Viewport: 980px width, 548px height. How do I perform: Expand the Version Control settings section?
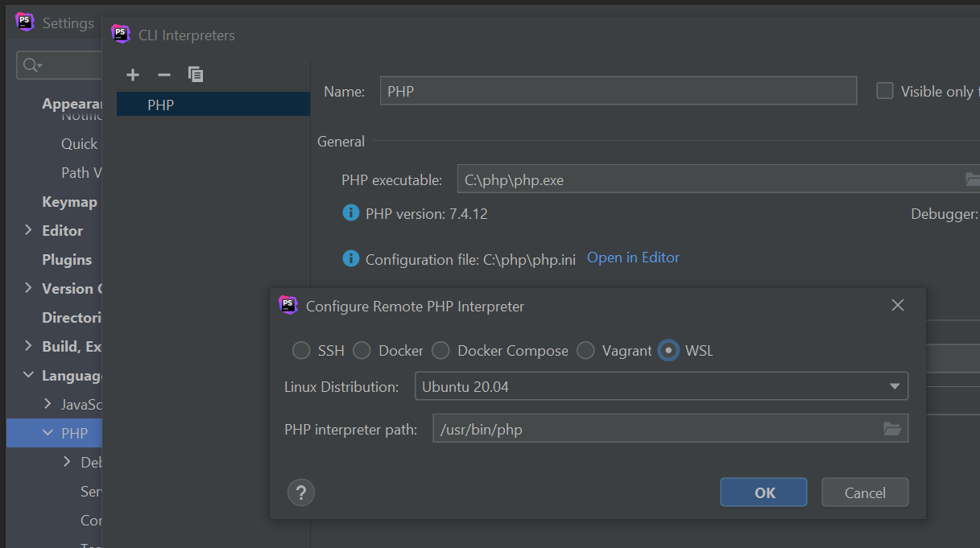(x=29, y=288)
